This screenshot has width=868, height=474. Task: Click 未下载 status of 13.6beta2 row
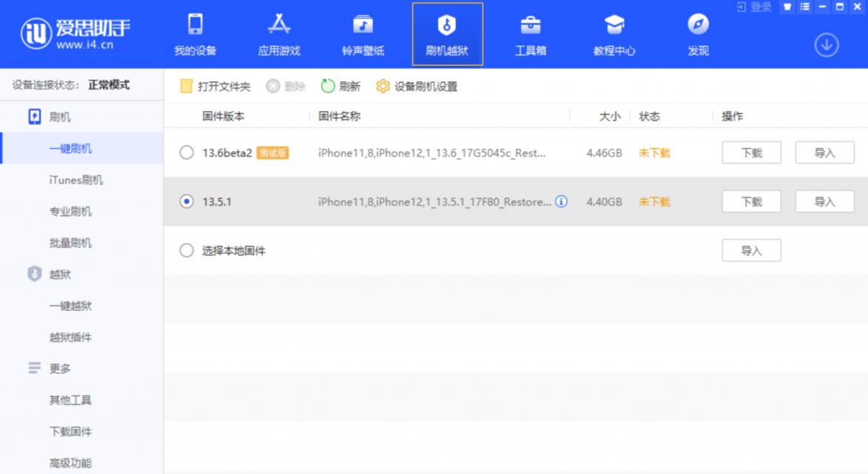tap(654, 153)
